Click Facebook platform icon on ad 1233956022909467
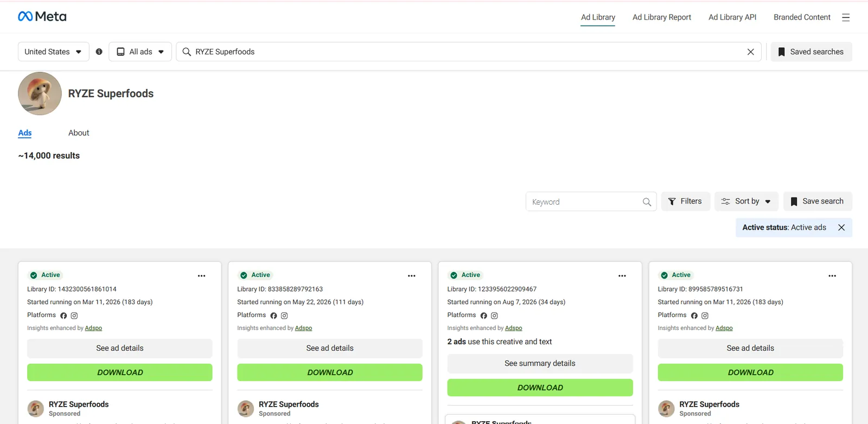The width and height of the screenshot is (868, 424). coord(484,315)
